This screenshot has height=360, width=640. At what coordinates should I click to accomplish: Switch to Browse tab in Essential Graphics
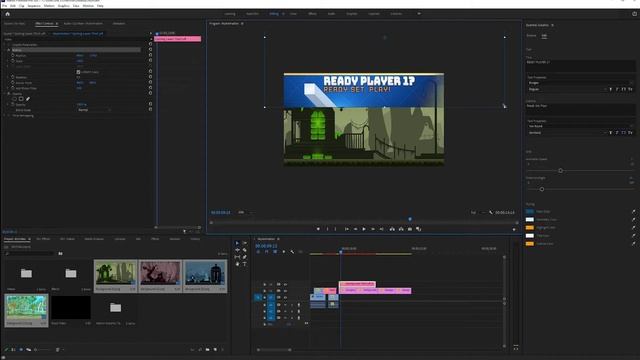tap(531, 36)
